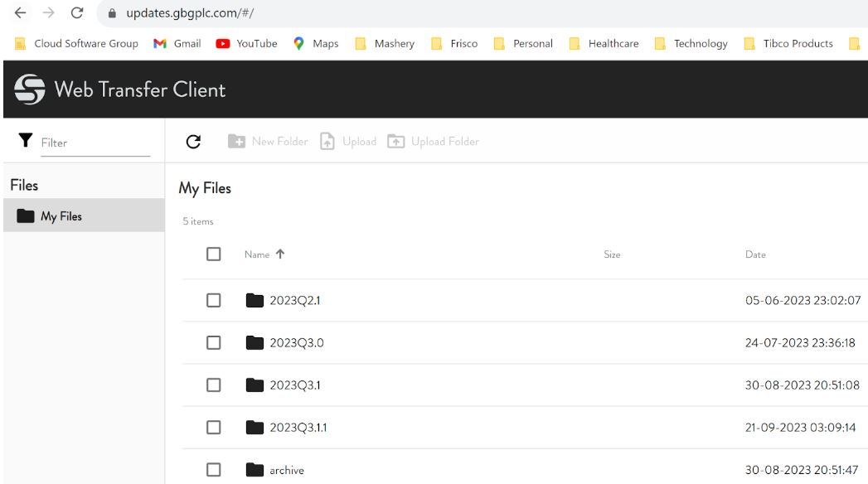
Task: Click the Web Transfer Client logo
Action: click(x=30, y=90)
